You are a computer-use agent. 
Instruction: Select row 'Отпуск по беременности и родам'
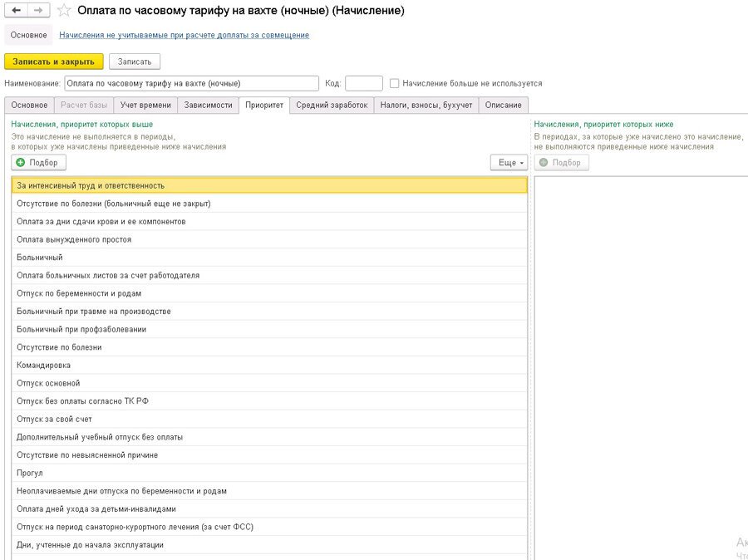(x=269, y=293)
